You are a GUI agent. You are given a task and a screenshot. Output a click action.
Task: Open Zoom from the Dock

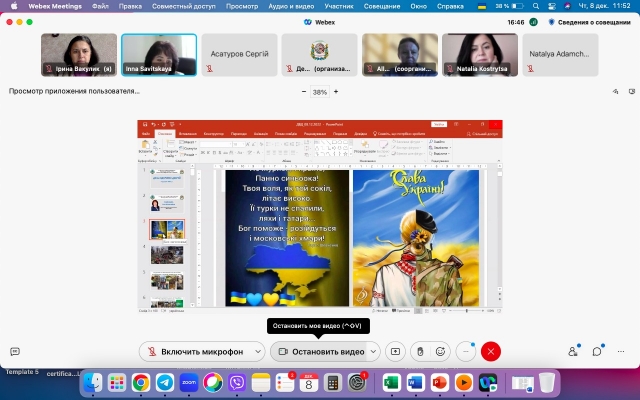(x=189, y=383)
